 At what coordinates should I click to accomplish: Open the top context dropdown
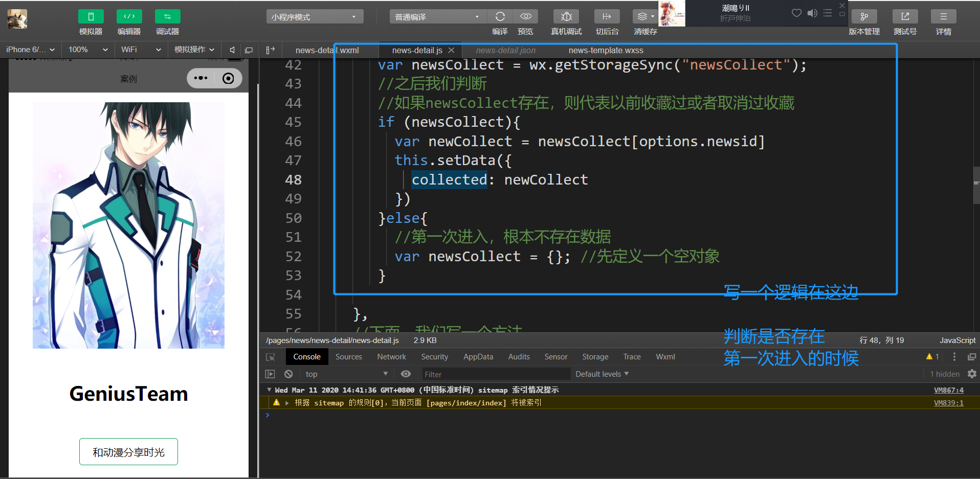click(x=346, y=374)
